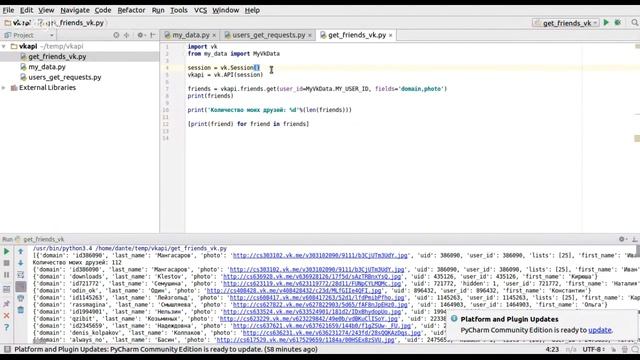Open Run panel settings gear
Viewport: 640px width, 360px height.
point(622,239)
